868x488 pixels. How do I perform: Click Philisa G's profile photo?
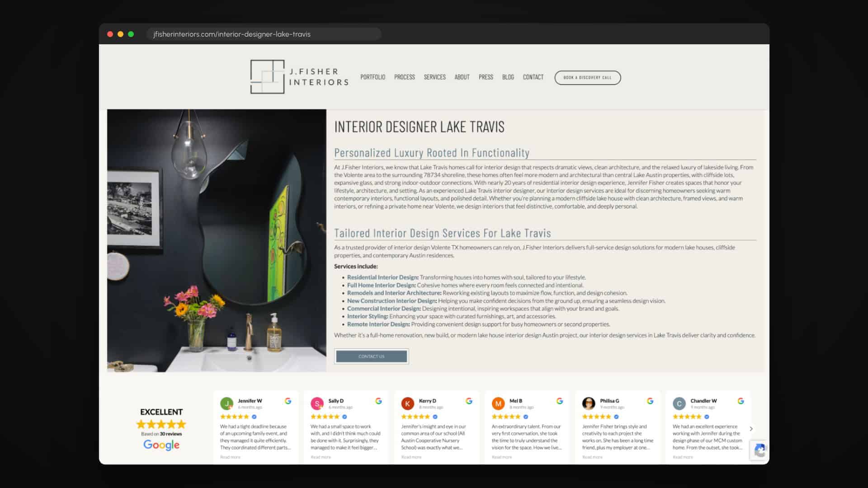(589, 403)
